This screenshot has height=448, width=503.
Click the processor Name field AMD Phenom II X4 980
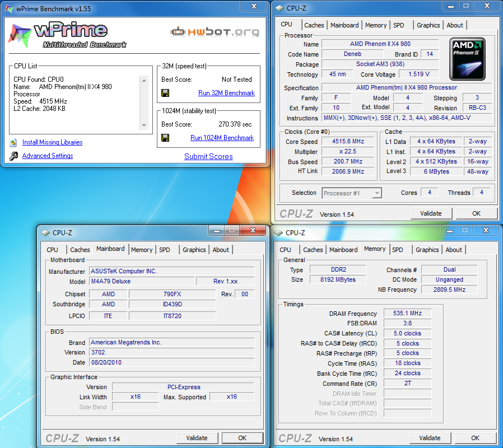[x=380, y=44]
